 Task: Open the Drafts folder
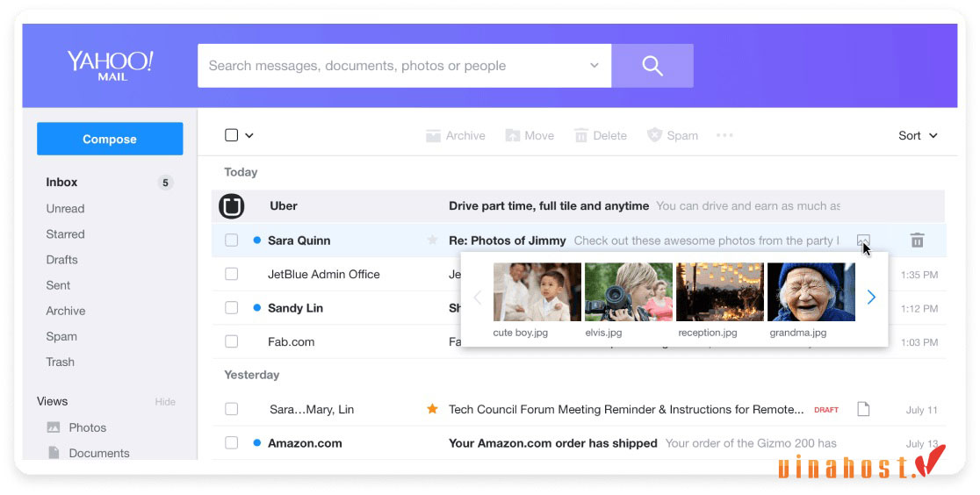(x=61, y=260)
